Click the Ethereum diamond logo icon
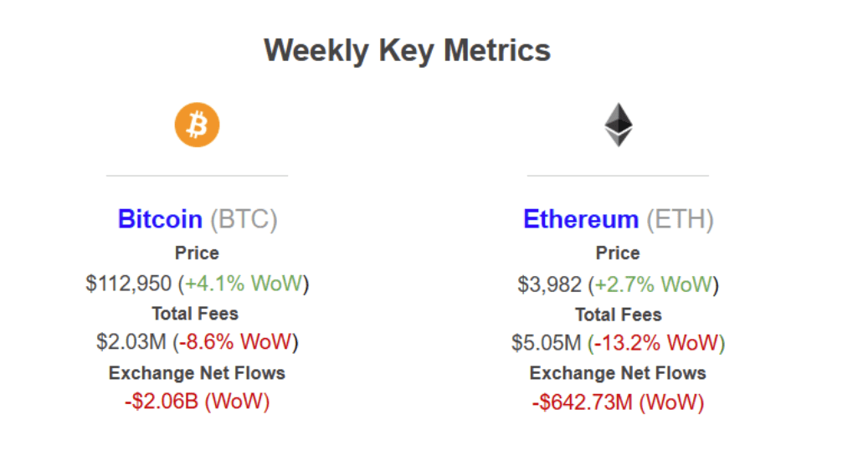868x471 pixels. 619,125
